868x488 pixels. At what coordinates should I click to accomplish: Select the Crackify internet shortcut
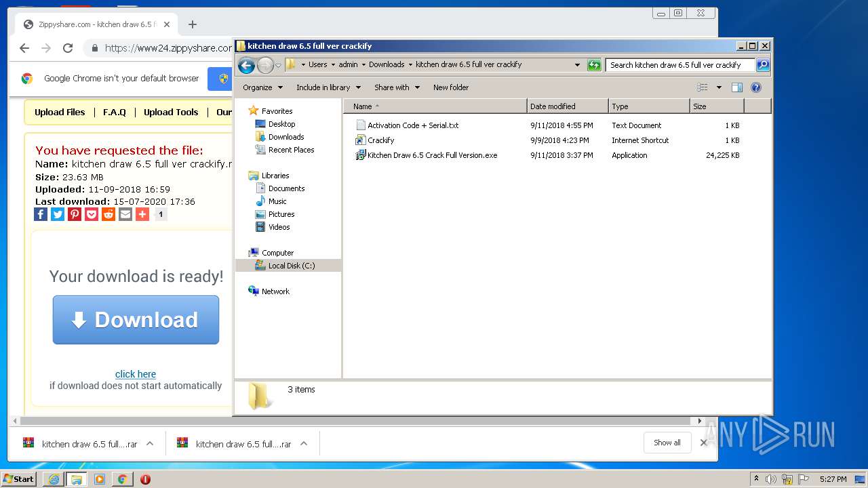(x=380, y=140)
